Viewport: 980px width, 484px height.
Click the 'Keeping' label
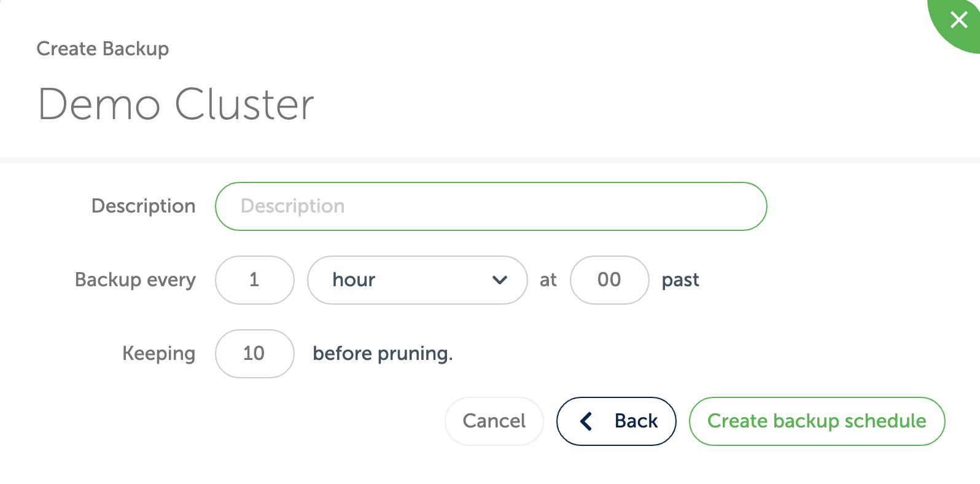(x=159, y=354)
